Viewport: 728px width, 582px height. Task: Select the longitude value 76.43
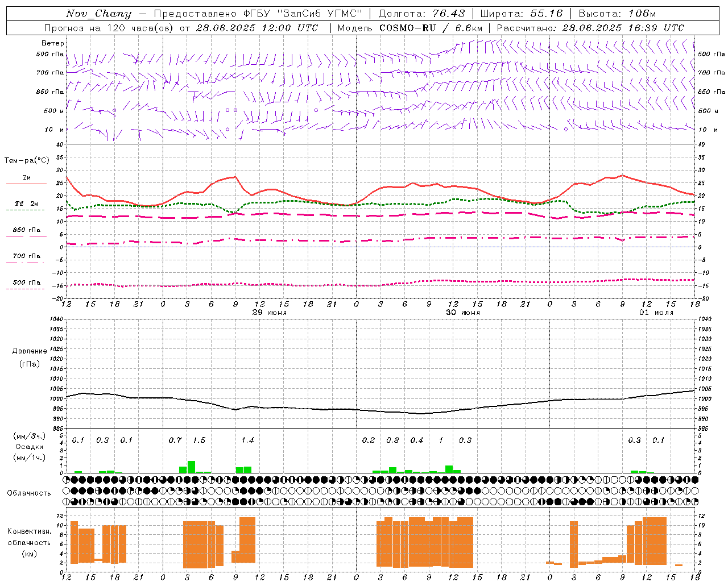click(448, 14)
